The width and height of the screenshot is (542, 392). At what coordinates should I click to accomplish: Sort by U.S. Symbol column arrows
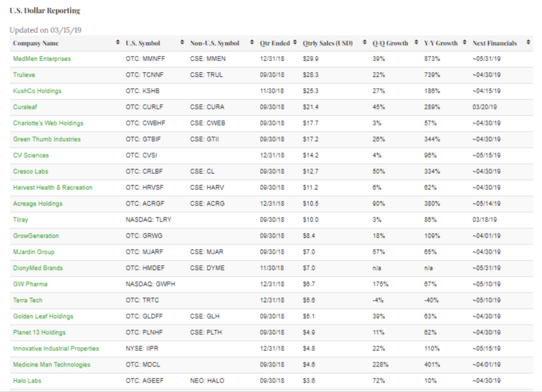point(182,42)
